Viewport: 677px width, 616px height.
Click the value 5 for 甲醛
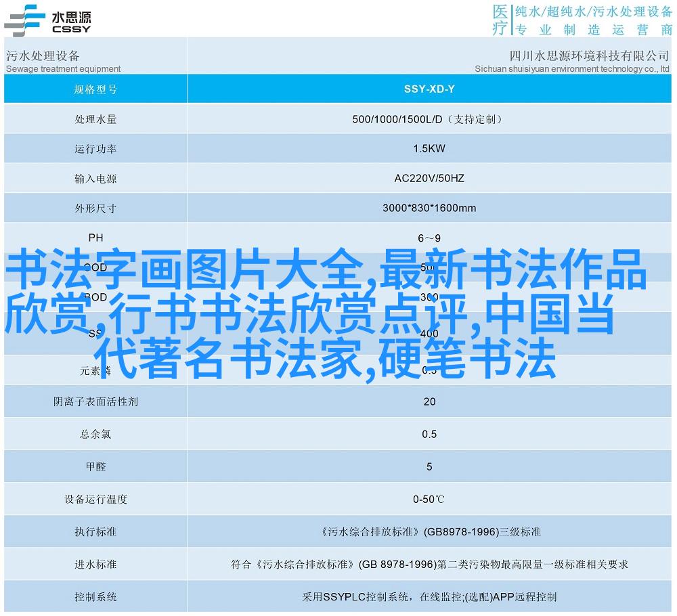429,466
